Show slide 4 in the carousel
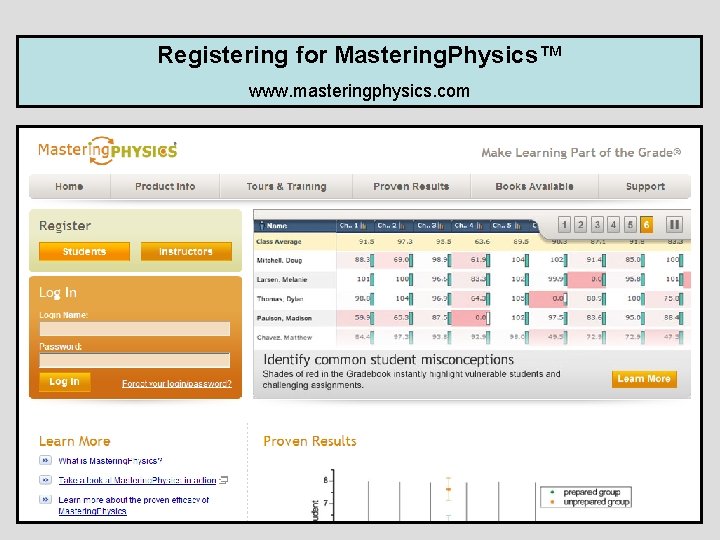 (613, 225)
